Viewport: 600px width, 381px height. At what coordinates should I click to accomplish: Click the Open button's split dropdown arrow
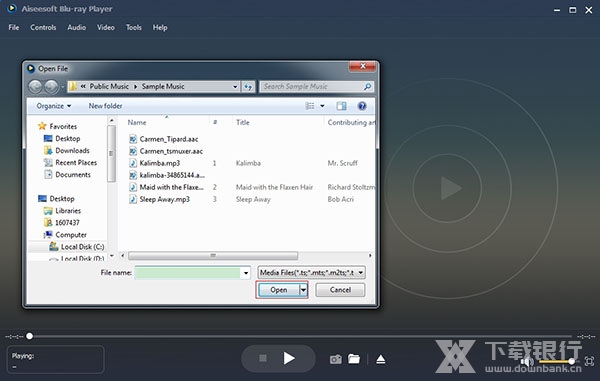(x=303, y=290)
